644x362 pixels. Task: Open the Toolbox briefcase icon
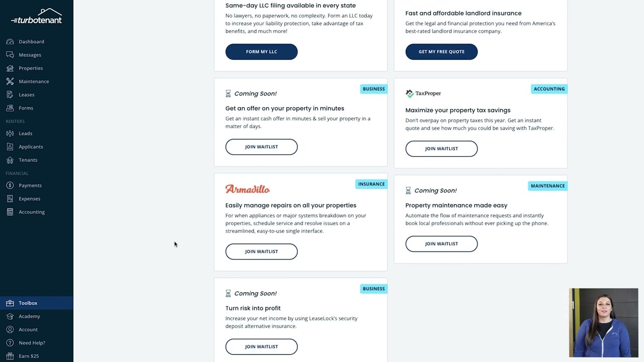(x=10, y=303)
